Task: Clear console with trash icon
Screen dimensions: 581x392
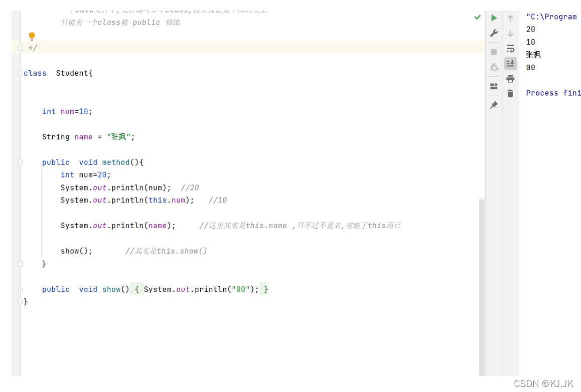Action: (511, 94)
